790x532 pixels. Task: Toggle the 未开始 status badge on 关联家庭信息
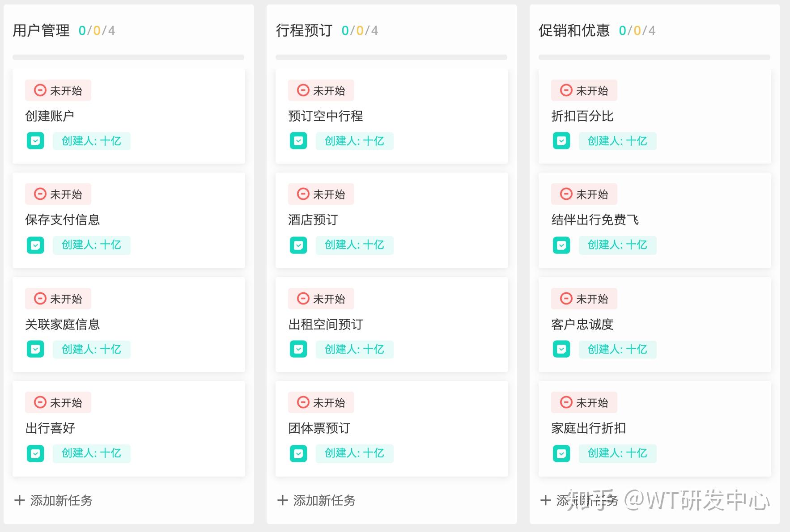58,298
